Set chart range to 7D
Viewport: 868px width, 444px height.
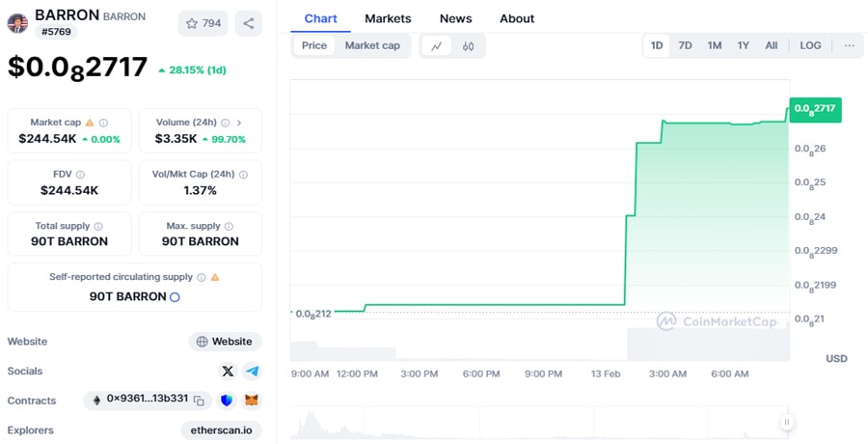tap(686, 46)
